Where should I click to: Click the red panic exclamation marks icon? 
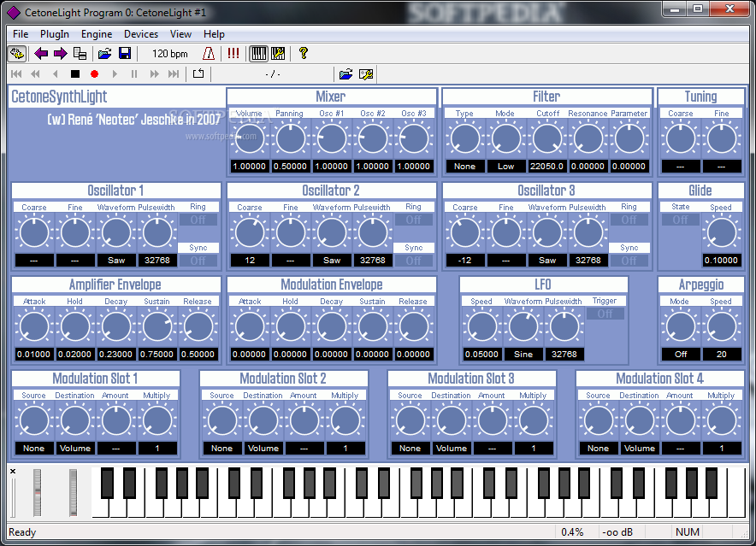[x=233, y=54]
